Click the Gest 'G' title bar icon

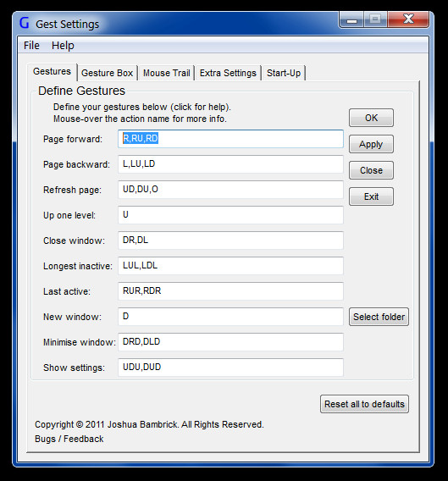[x=25, y=23]
